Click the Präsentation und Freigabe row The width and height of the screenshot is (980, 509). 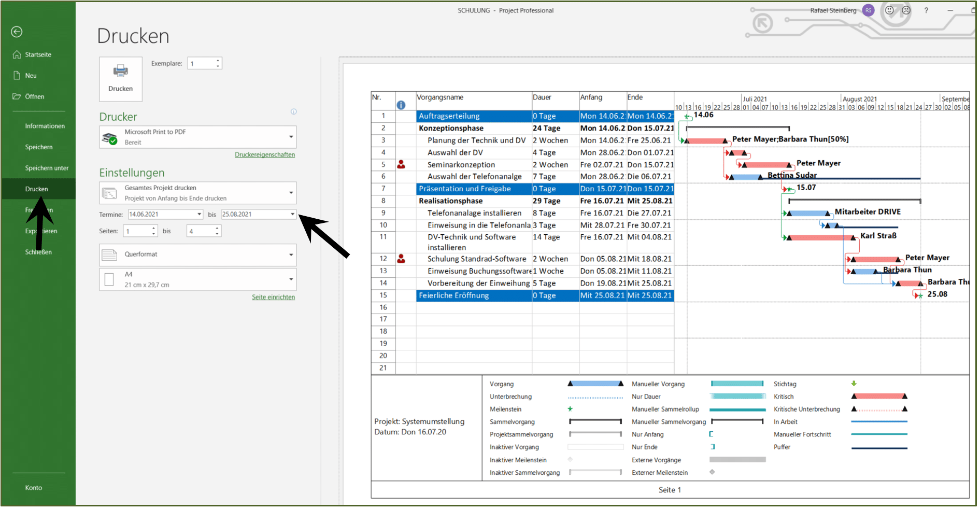coord(522,189)
